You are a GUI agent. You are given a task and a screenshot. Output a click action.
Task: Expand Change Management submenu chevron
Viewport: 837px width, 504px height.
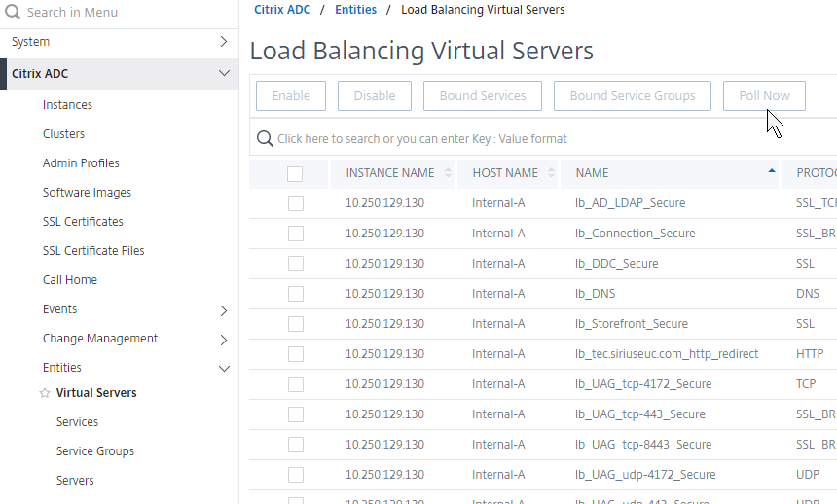[224, 341]
